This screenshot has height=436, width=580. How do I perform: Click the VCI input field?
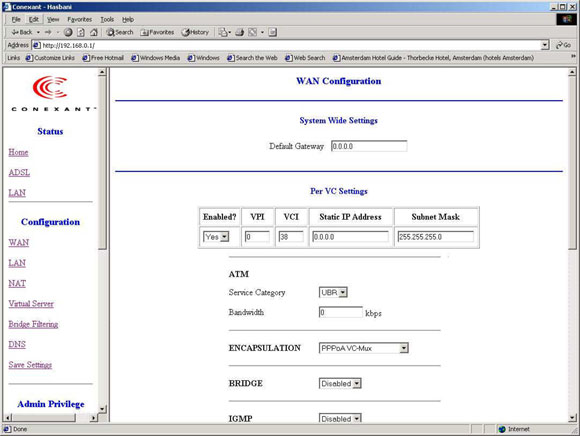pos(291,237)
